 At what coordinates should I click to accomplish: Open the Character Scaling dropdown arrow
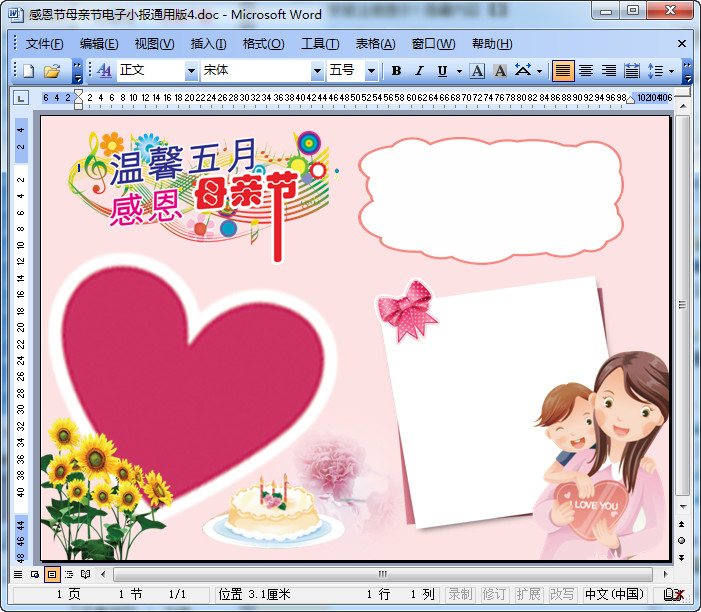(539, 71)
